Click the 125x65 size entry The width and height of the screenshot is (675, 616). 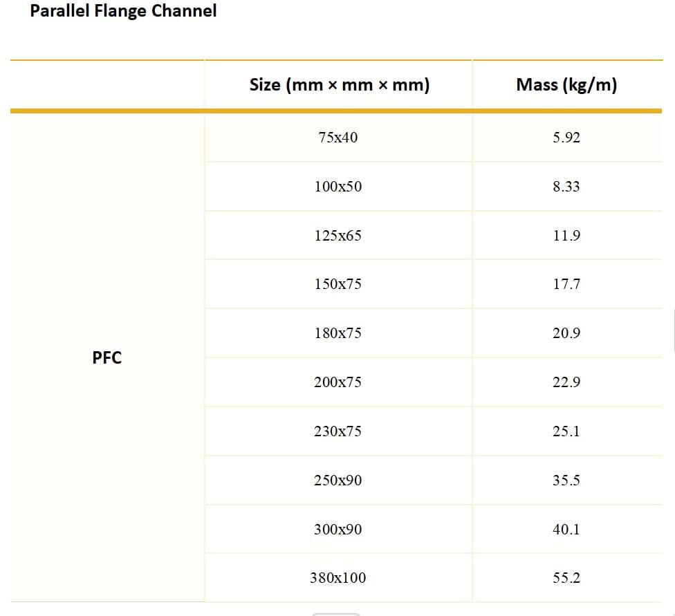coord(338,236)
